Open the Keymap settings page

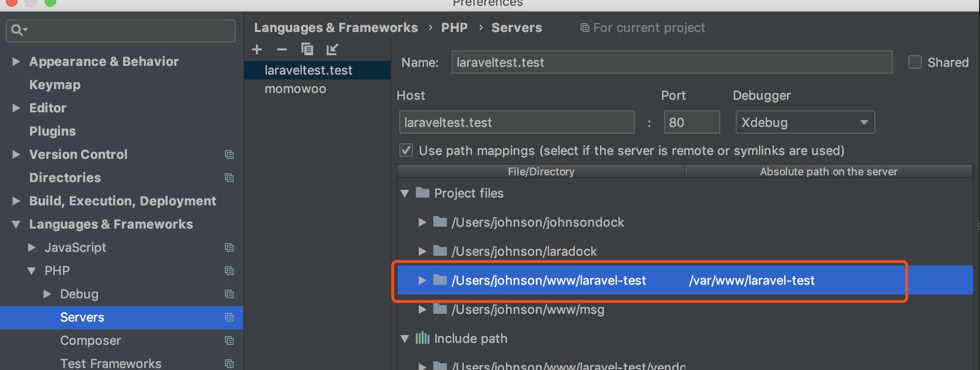pos(55,85)
